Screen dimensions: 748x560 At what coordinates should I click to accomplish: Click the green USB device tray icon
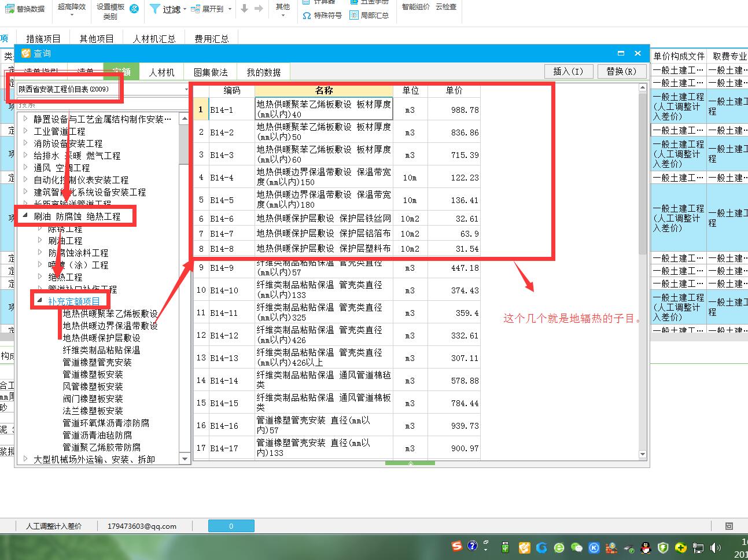coord(505,547)
